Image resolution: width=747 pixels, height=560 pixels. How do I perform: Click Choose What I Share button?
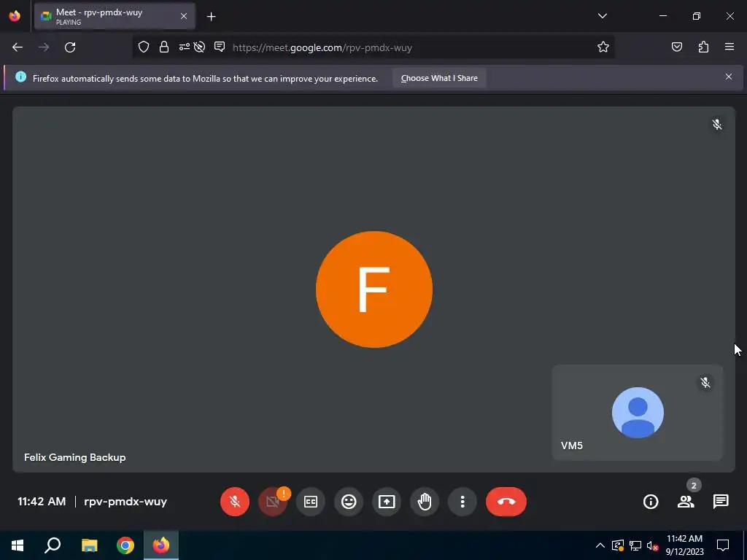coord(439,78)
